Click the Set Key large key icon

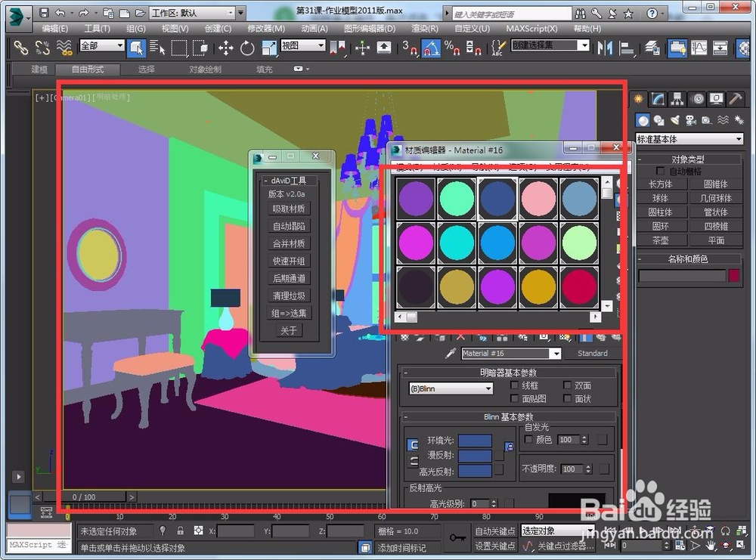[x=457, y=538]
